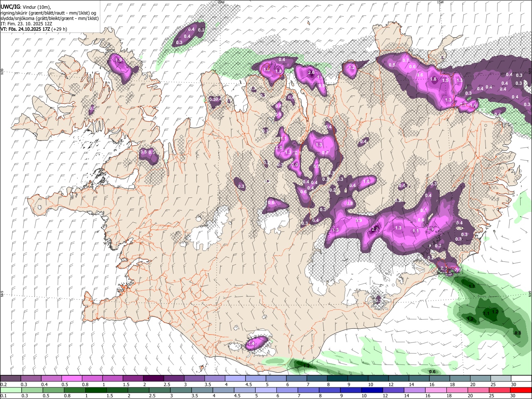Select the dark teal 8–9 swatch in upper legend
This screenshot has height=399, width=532.
[337, 379]
